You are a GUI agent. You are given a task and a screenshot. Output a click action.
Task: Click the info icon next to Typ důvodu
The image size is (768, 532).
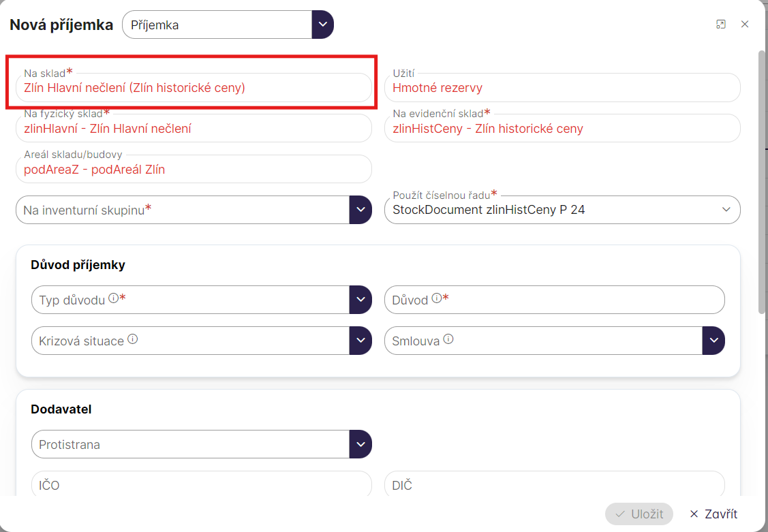pyautogui.click(x=113, y=298)
